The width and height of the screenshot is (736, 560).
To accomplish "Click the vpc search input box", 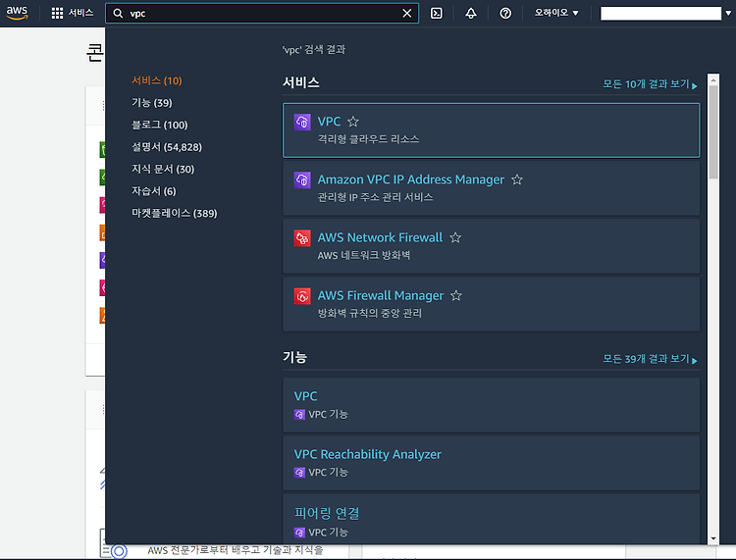I will click(262, 14).
